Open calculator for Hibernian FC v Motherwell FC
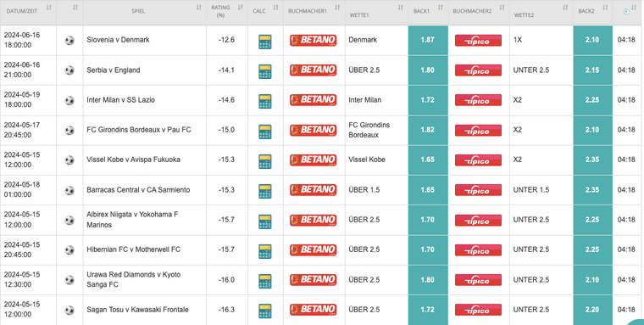The image size is (644, 325). coord(265,251)
